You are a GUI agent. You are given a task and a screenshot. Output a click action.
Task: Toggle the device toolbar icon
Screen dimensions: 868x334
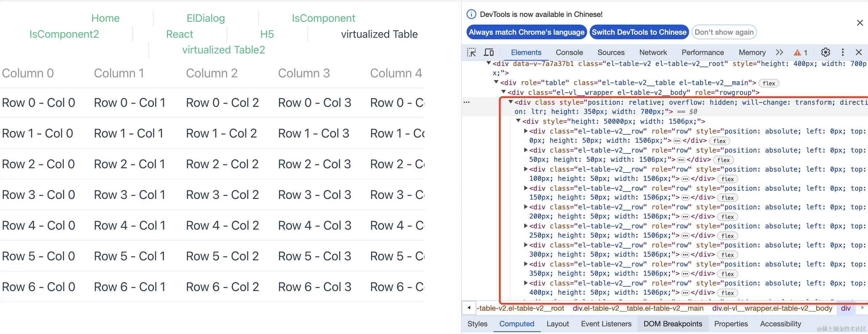tap(489, 52)
